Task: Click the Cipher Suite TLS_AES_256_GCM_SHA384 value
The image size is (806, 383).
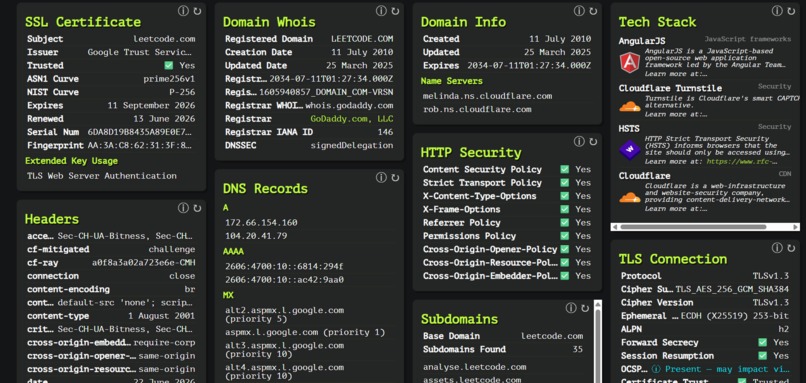Action: 732,289
